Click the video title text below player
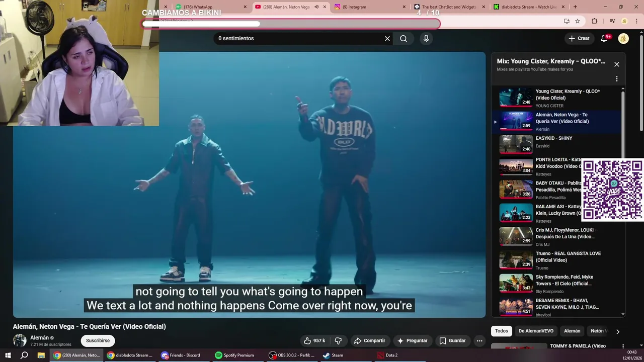644x362 pixels. [x=90, y=326]
